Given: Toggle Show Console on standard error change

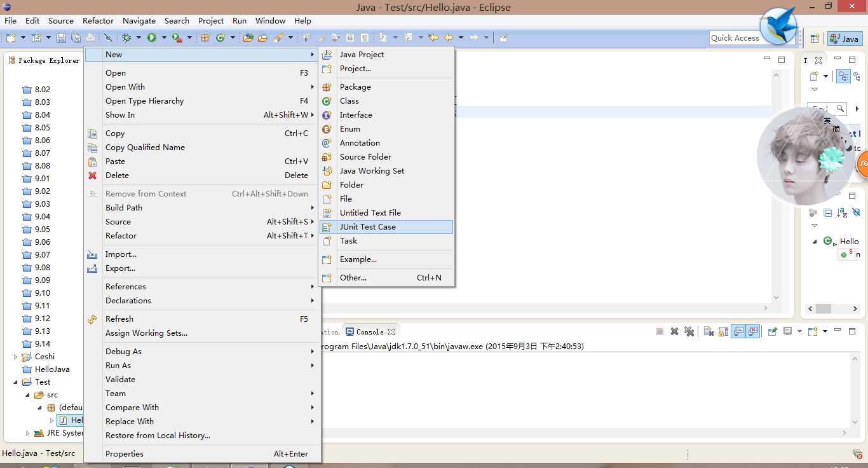Looking at the screenshot, I should [x=753, y=331].
